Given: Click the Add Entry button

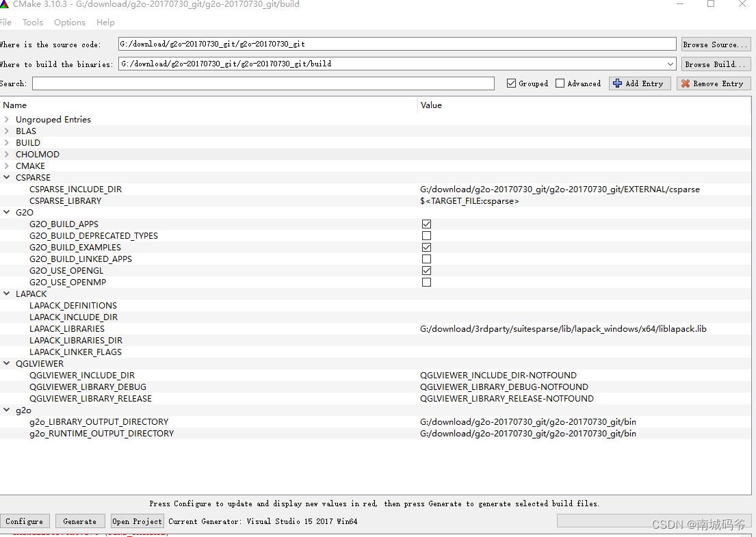Looking at the screenshot, I should pos(640,83).
